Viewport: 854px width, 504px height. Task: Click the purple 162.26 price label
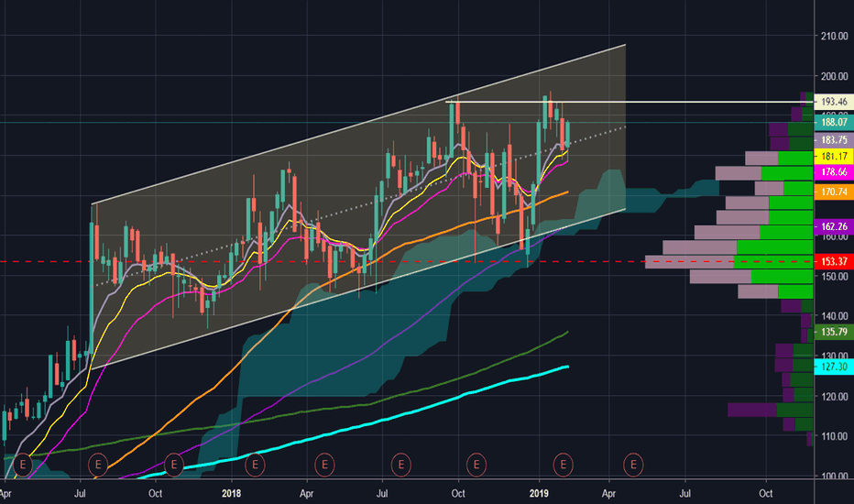[x=834, y=226]
